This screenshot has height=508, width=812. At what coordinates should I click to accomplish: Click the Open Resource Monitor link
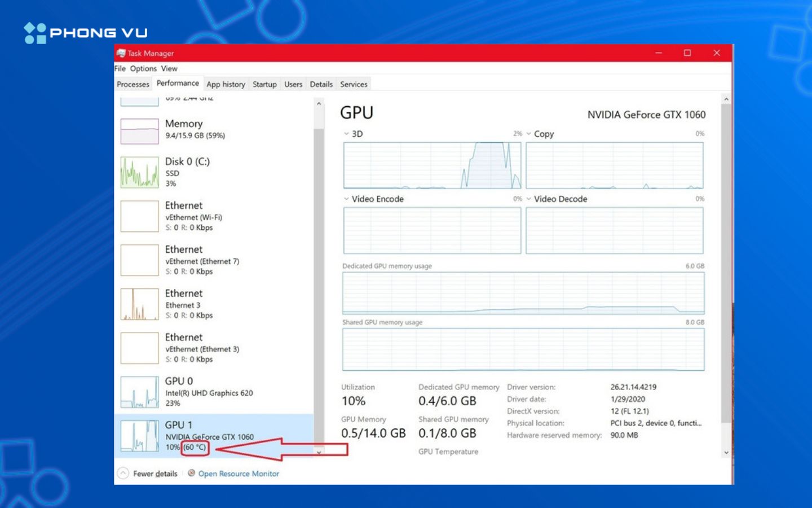click(239, 474)
